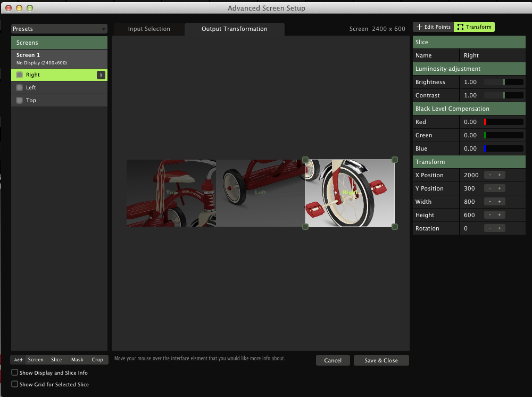
Task: Activate the Transform mode button
Action: point(474,27)
